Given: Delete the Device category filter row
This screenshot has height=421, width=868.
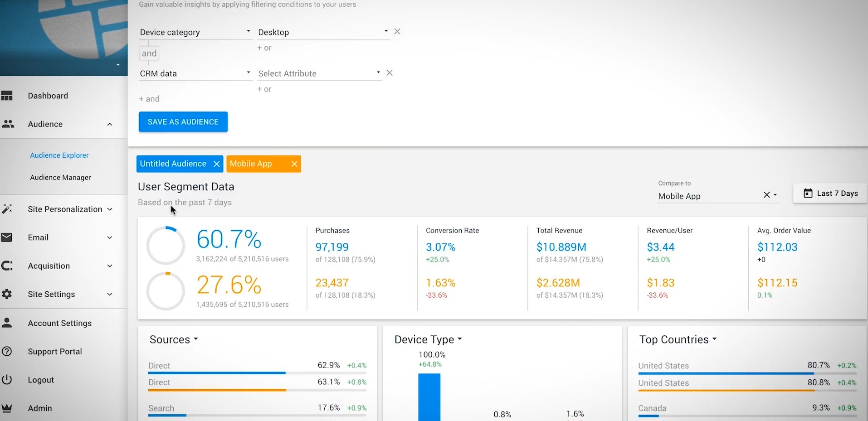Looking at the screenshot, I should [x=397, y=31].
